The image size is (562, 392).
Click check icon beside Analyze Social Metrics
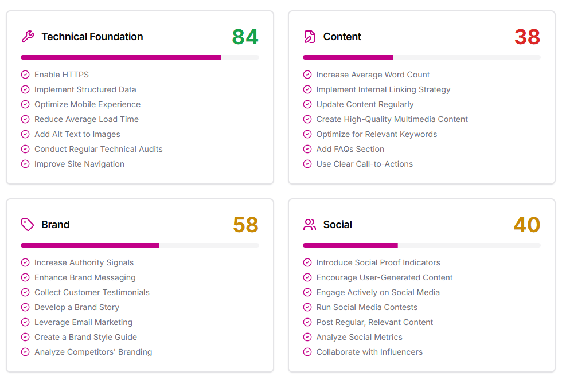(x=307, y=337)
